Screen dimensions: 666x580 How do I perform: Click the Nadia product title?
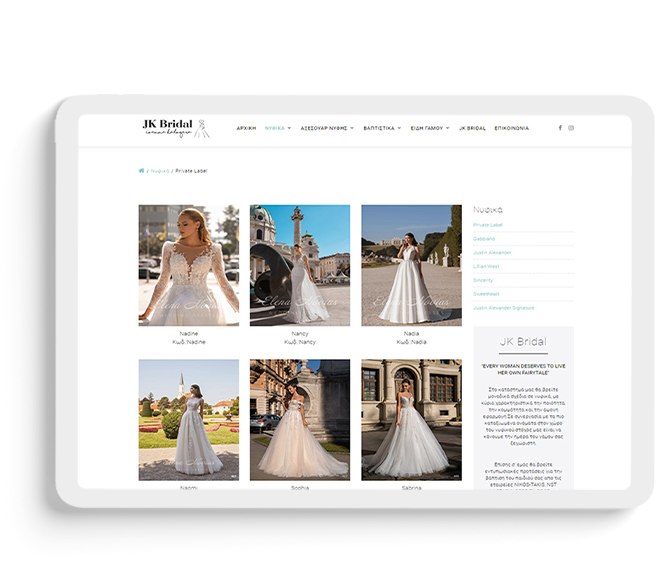tap(412, 334)
